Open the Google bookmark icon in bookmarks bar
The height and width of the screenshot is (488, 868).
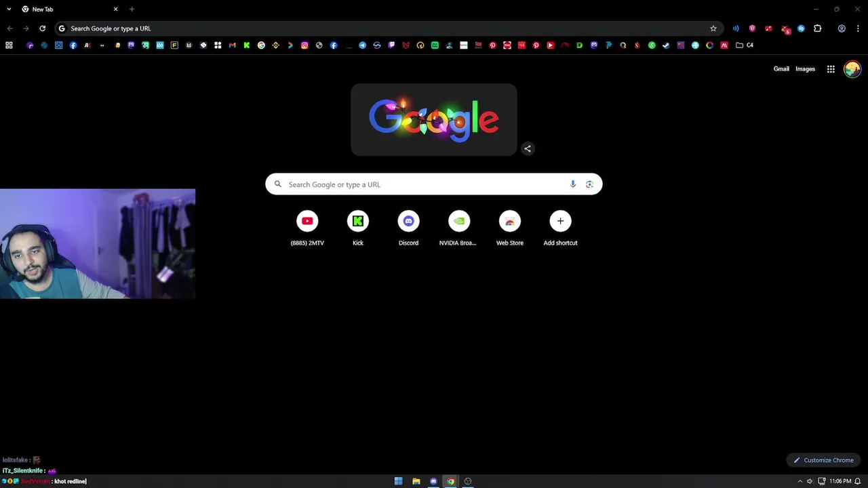pyautogui.click(x=261, y=45)
